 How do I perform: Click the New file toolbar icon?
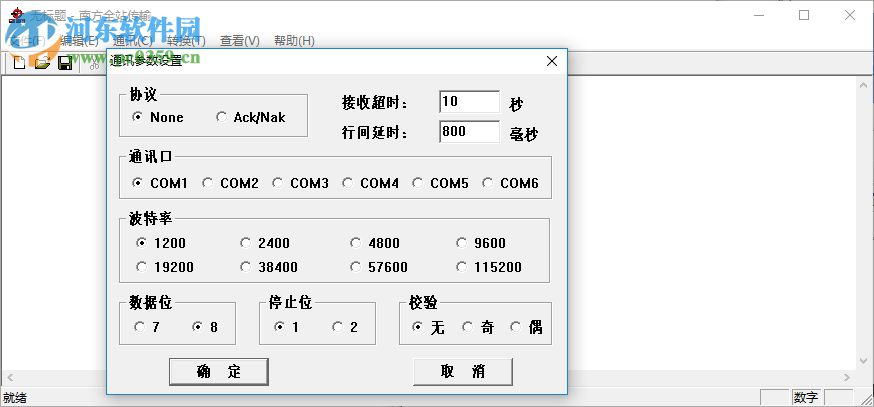20,63
